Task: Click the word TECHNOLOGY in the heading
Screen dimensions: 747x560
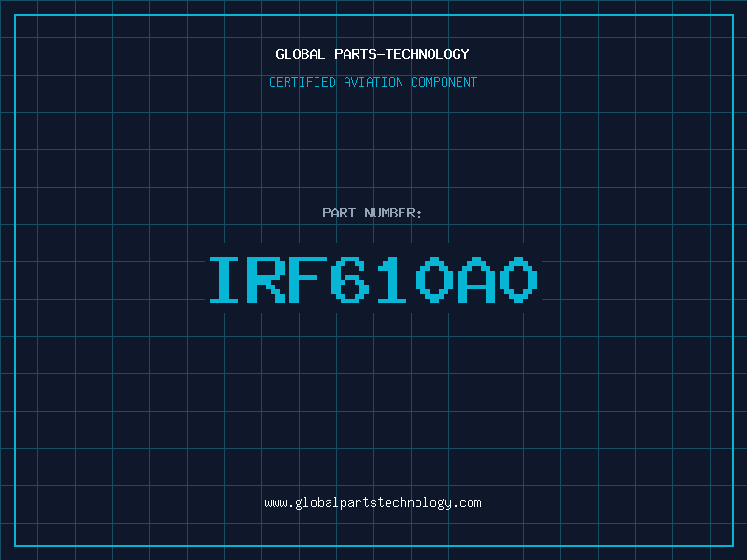Action: coord(427,54)
